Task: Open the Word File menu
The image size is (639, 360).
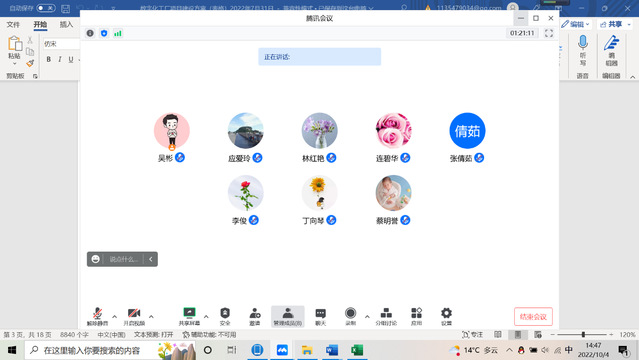Action: [13, 24]
